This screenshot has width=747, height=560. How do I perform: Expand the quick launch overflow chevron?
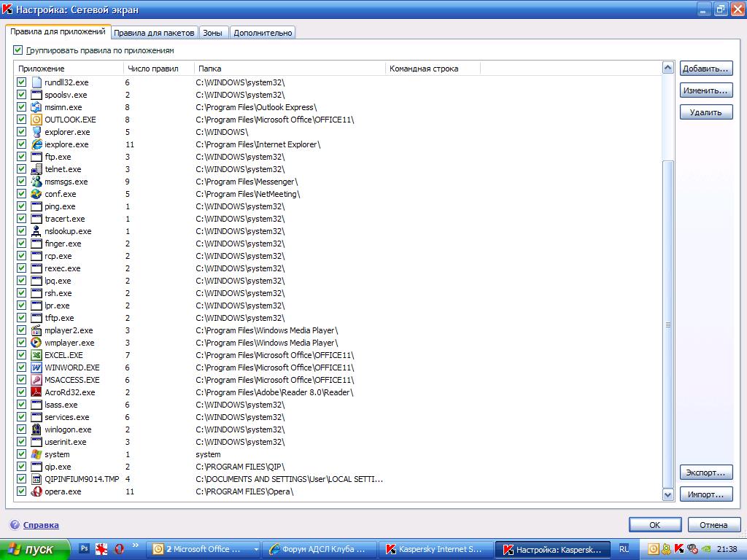tap(135, 545)
